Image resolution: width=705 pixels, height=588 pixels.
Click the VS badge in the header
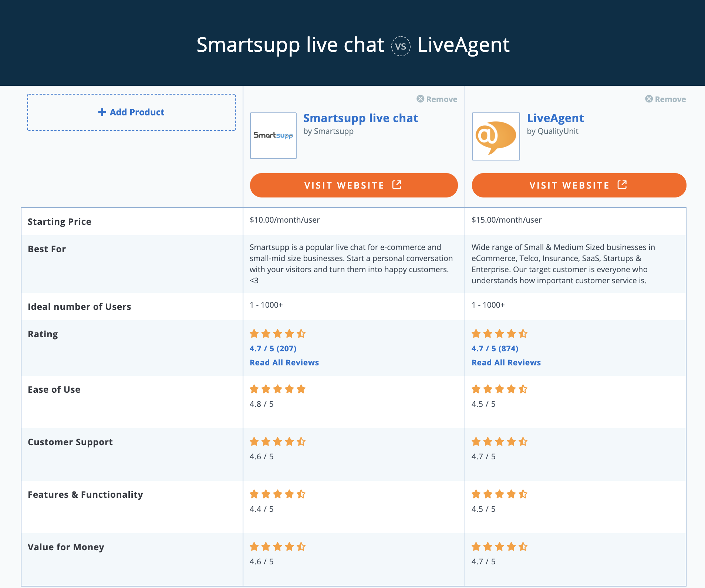(x=401, y=46)
